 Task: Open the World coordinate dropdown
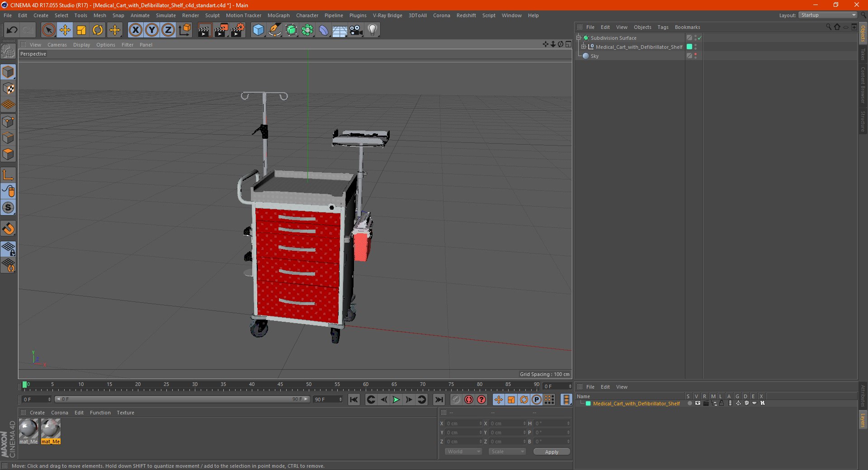pyautogui.click(x=463, y=451)
